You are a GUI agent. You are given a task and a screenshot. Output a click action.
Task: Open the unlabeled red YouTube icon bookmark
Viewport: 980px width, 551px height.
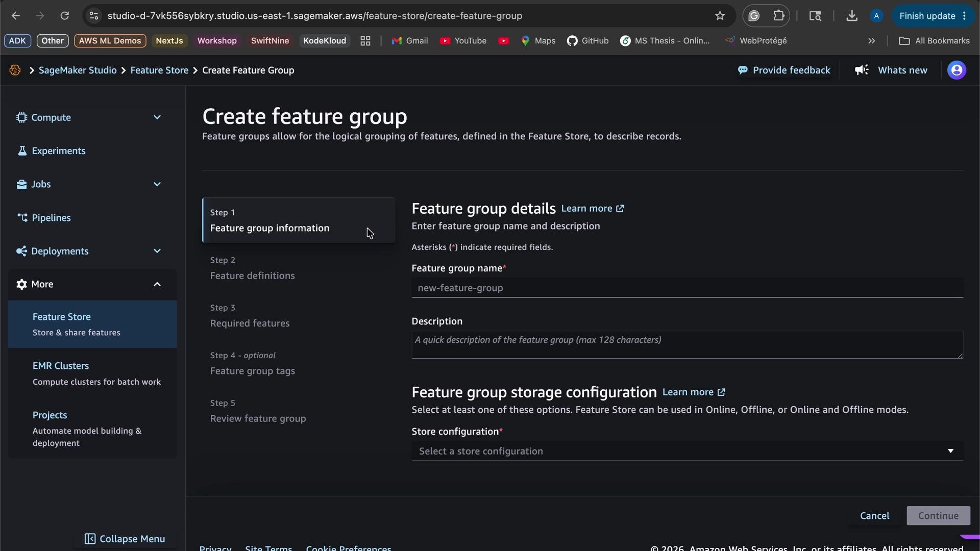[504, 41]
